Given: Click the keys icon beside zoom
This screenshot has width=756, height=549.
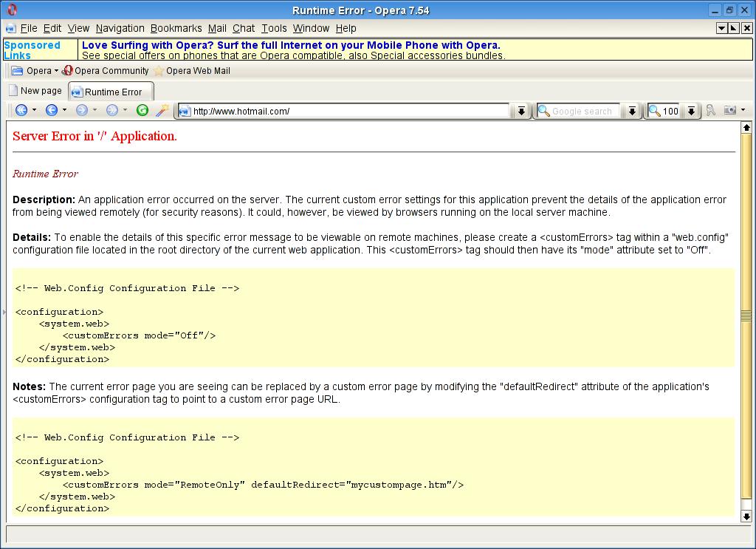Looking at the screenshot, I should tap(710, 111).
